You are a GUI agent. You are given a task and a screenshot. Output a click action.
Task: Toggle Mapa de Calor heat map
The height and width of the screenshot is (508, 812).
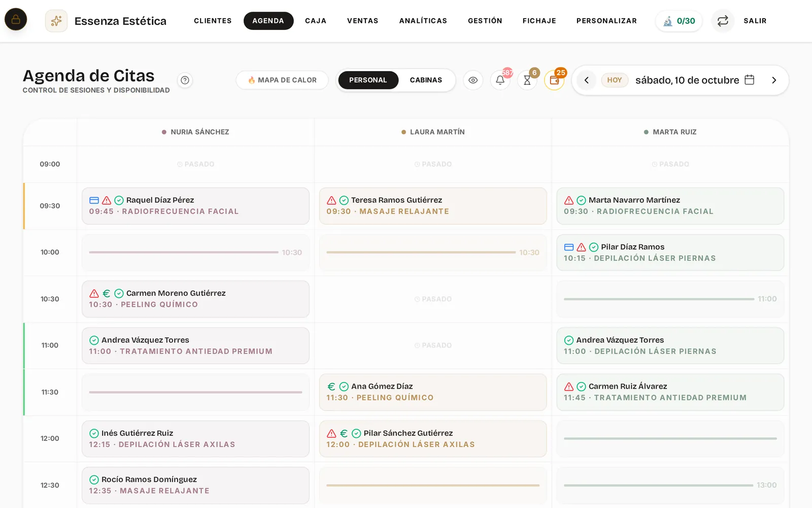[x=282, y=80]
